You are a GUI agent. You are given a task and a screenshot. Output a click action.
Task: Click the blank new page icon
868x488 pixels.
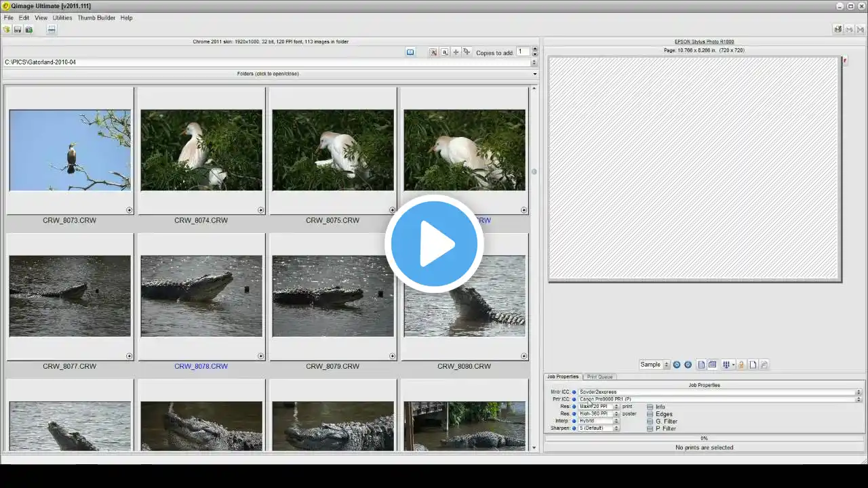click(753, 365)
